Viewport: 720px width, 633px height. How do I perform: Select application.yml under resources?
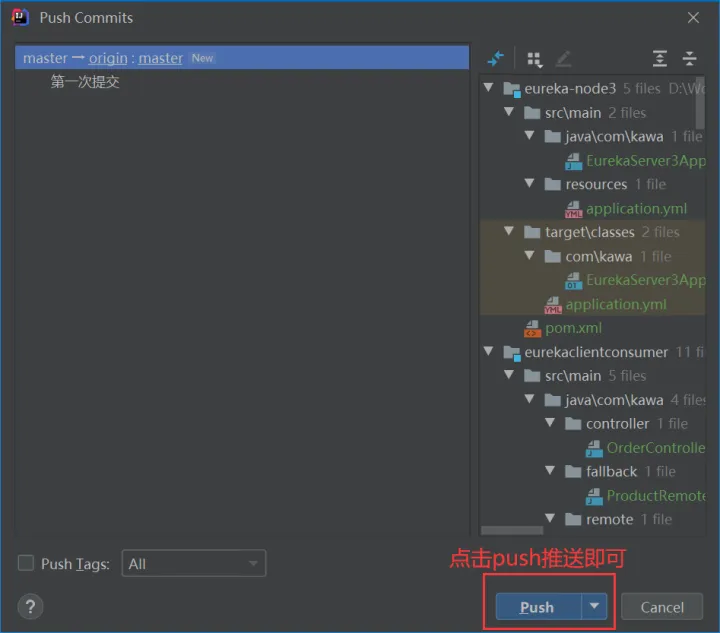pyautogui.click(x=636, y=209)
